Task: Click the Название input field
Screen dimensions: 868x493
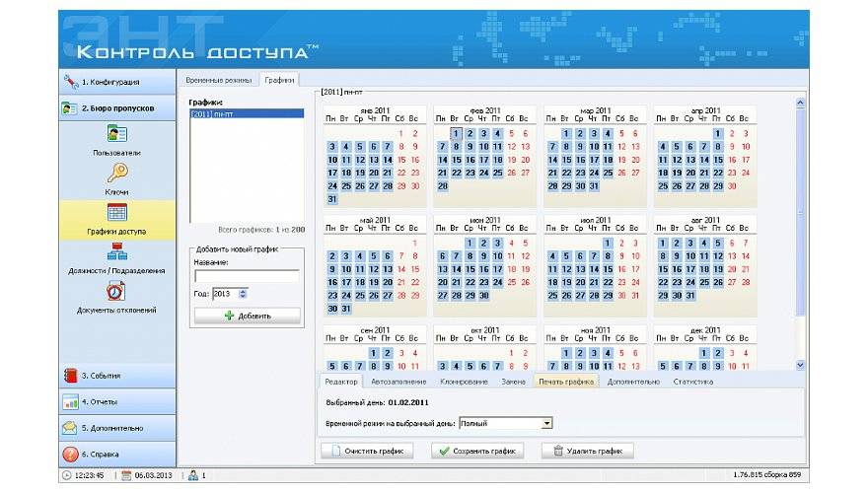Action: [247, 276]
